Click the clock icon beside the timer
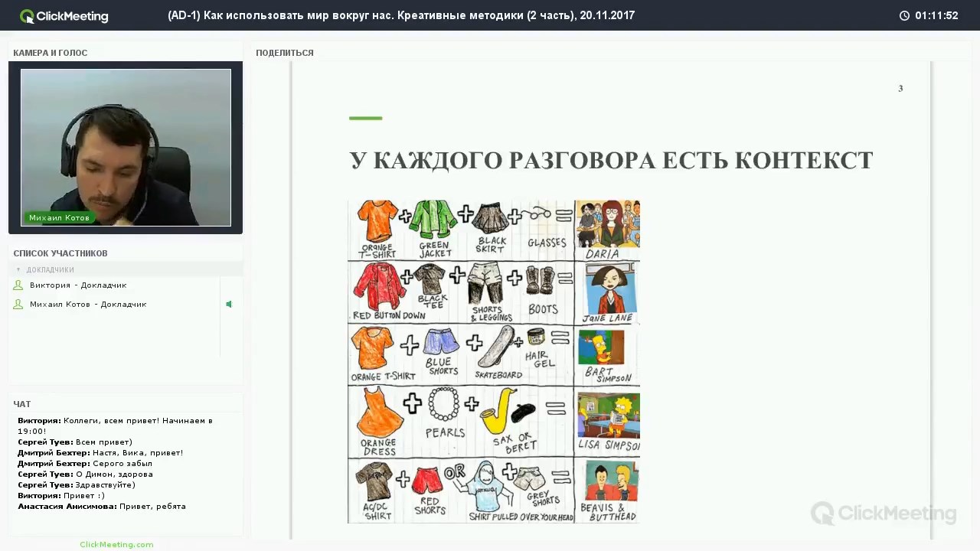The image size is (980, 551). [904, 15]
